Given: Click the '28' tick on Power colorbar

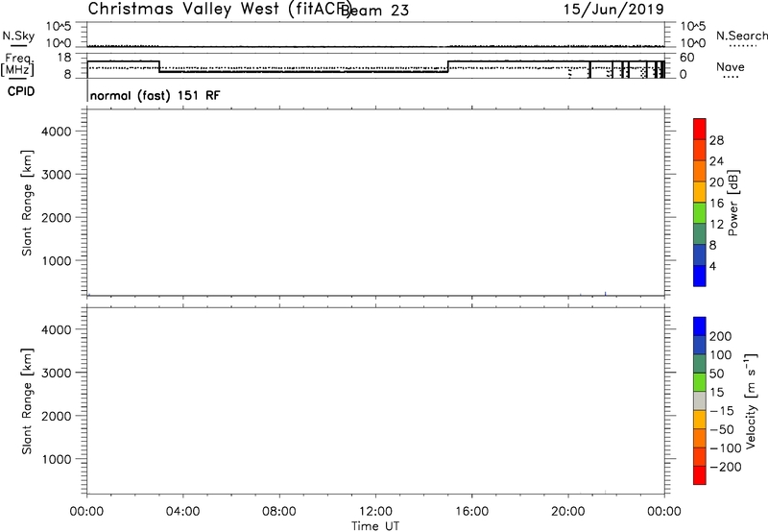Looking at the screenshot, I should 716,140.
